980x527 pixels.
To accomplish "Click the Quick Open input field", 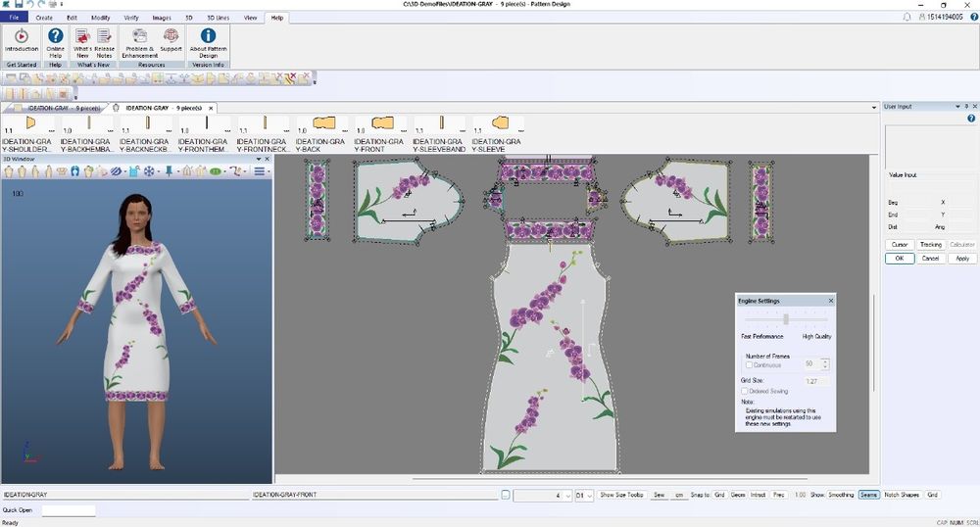I will (69, 510).
